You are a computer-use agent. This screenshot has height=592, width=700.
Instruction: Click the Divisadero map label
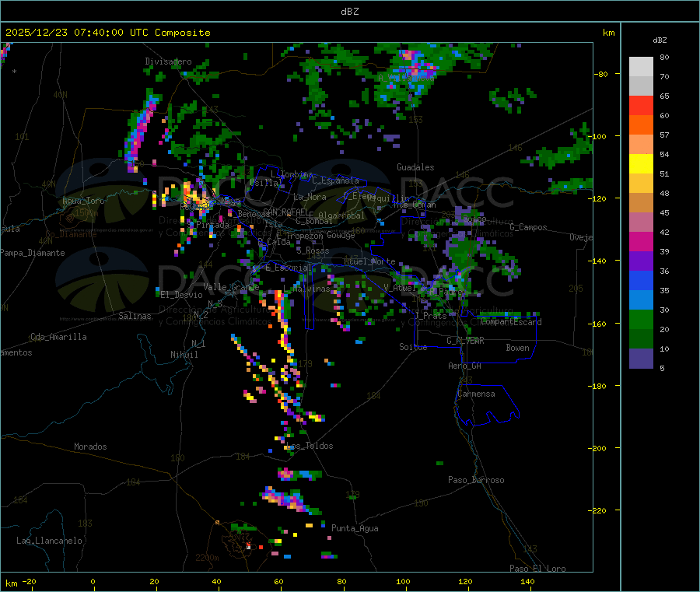pos(168,61)
